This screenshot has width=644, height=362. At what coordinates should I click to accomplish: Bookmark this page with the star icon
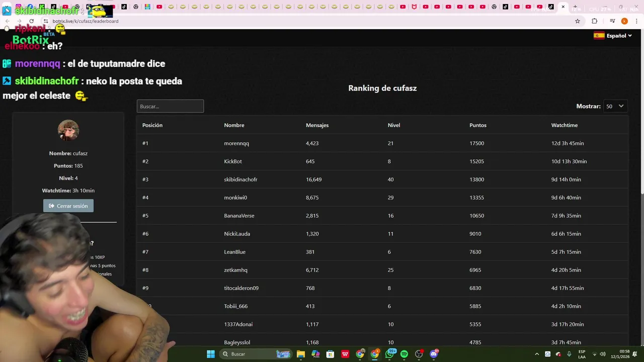click(x=578, y=21)
